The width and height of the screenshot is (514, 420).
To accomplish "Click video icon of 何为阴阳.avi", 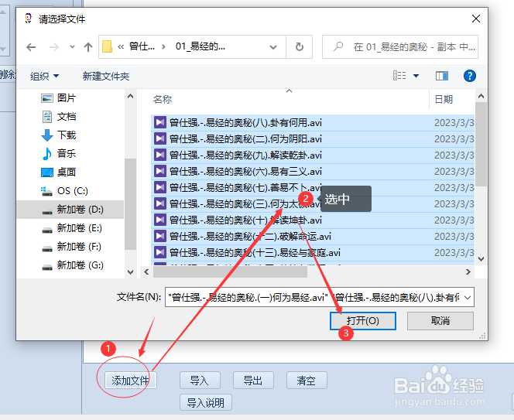I will click(160, 139).
